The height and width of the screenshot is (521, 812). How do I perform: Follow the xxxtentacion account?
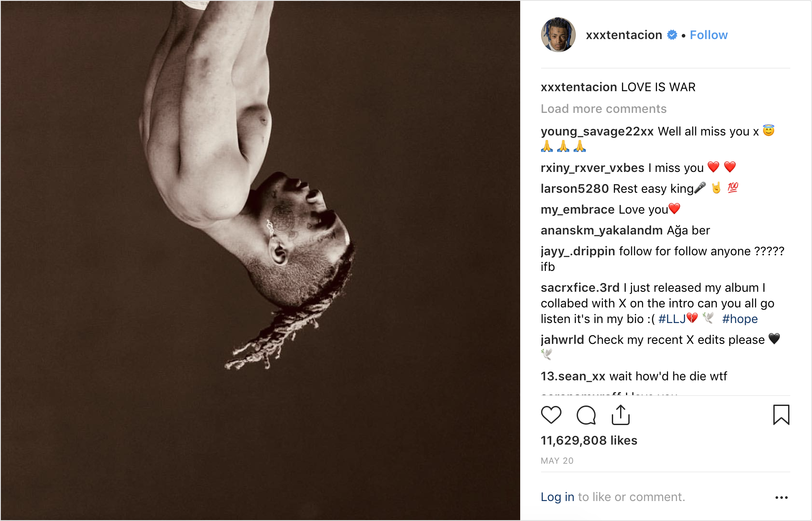708,35
